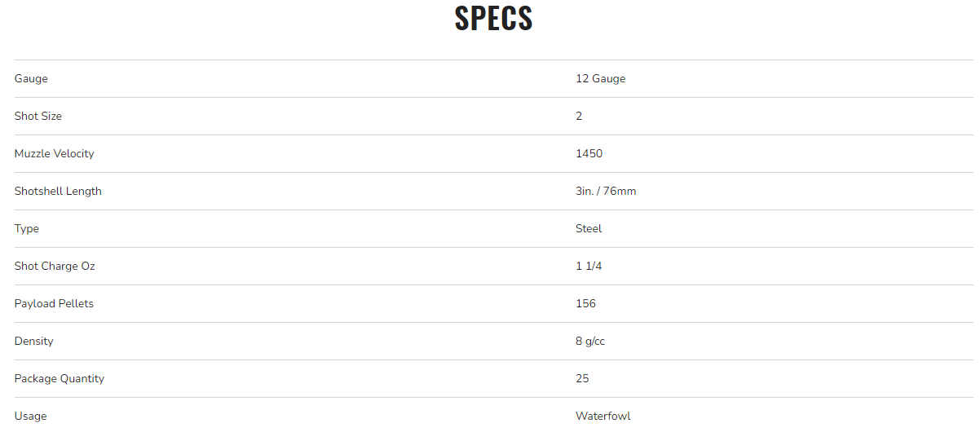Click the Density label
Image resolution: width=980 pixels, height=432 pixels.
[x=33, y=342]
